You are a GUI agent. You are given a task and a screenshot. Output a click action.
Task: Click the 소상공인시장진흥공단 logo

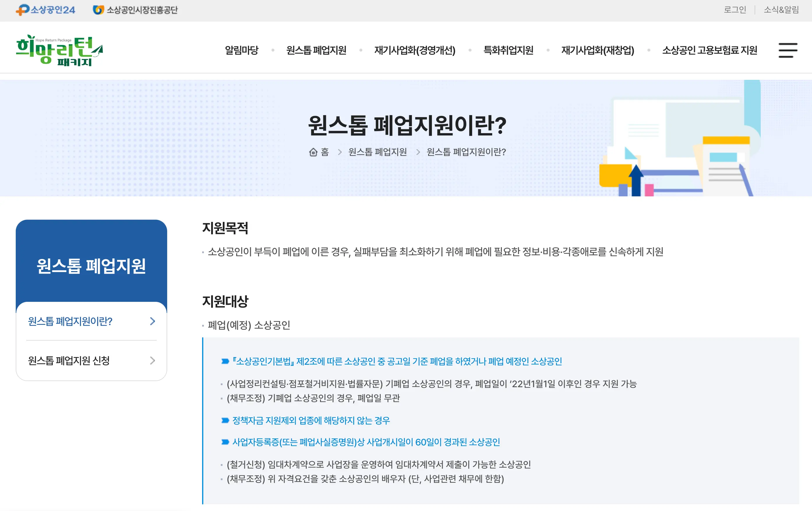pyautogui.click(x=135, y=10)
